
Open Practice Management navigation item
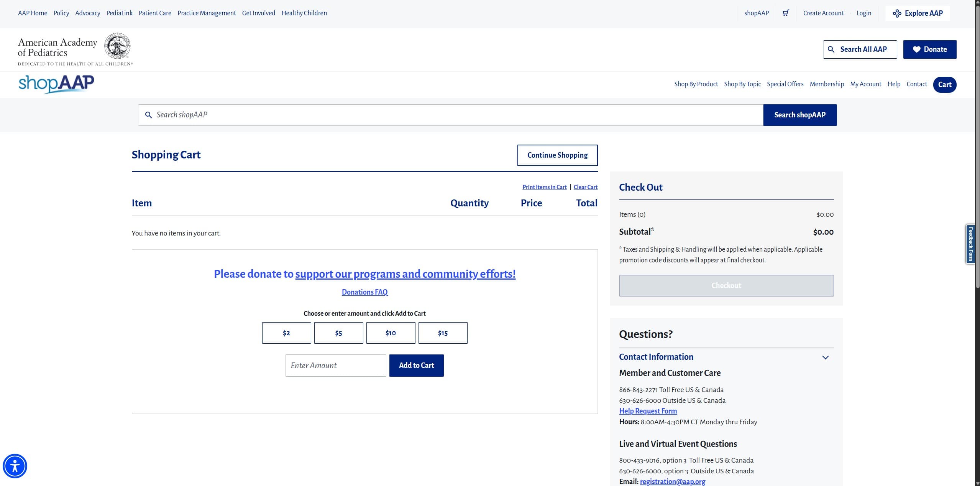[x=207, y=13]
